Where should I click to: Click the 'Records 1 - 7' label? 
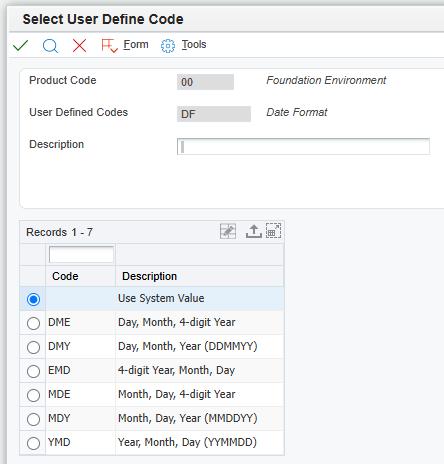pos(60,232)
